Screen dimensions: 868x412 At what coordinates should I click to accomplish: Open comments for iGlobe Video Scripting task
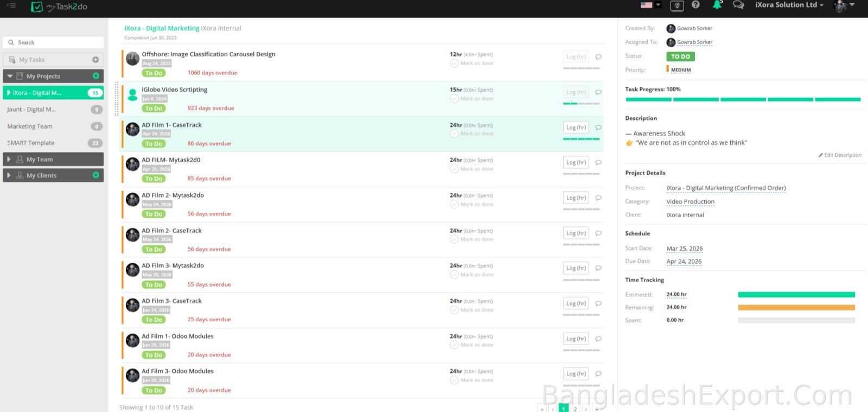(x=598, y=92)
